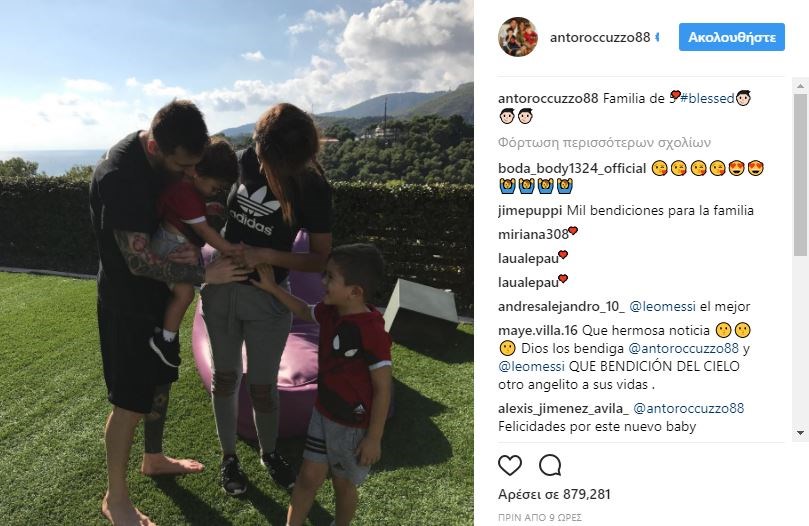This screenshot has height=526, width=809.
Task: Click the comment speech bubble icon
Action: (550, 465)
